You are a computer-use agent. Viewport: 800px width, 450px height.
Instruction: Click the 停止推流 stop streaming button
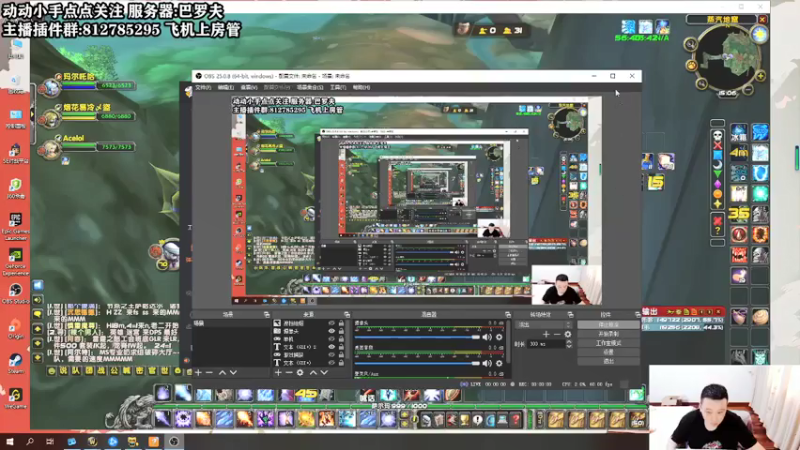[608, 324]
